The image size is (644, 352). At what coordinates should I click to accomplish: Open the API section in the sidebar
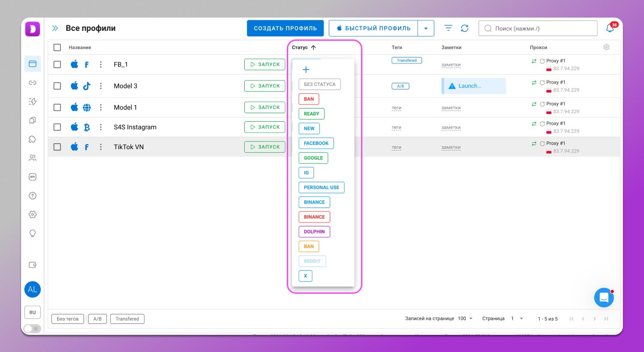point(33,177)
